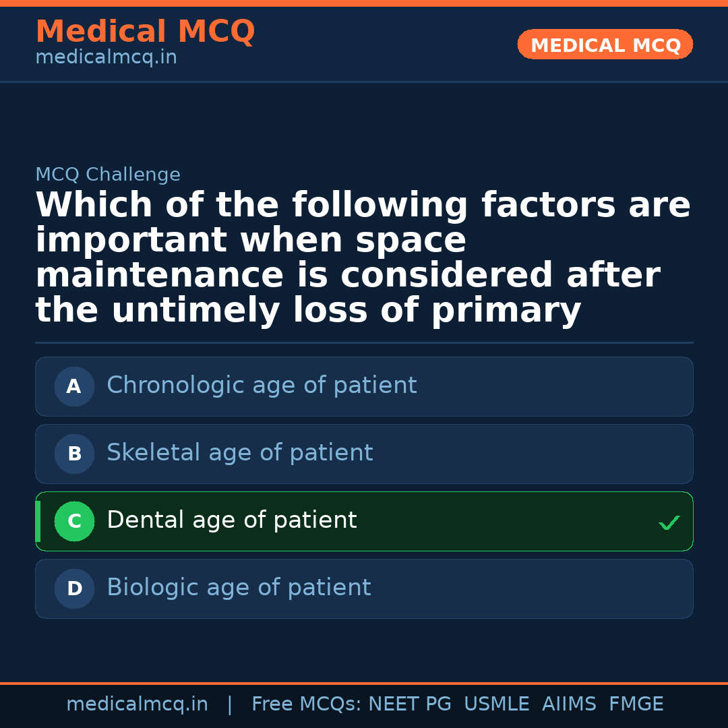The image size is (728, 728).
Task: Click the NEET PG category in footer
Action: (409, 704)
